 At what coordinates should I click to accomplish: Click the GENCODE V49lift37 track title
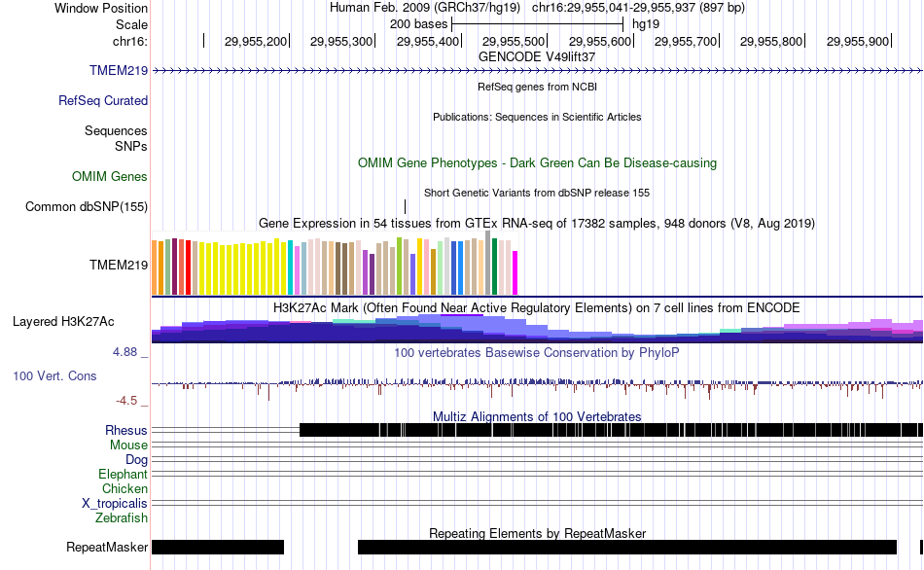[x=537, y=57]
